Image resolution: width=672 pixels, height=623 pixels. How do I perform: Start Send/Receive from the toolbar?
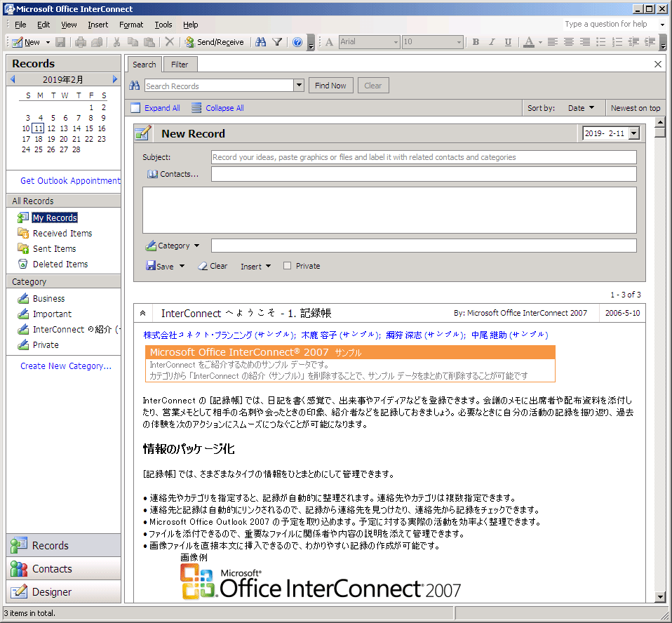(214, 42)
